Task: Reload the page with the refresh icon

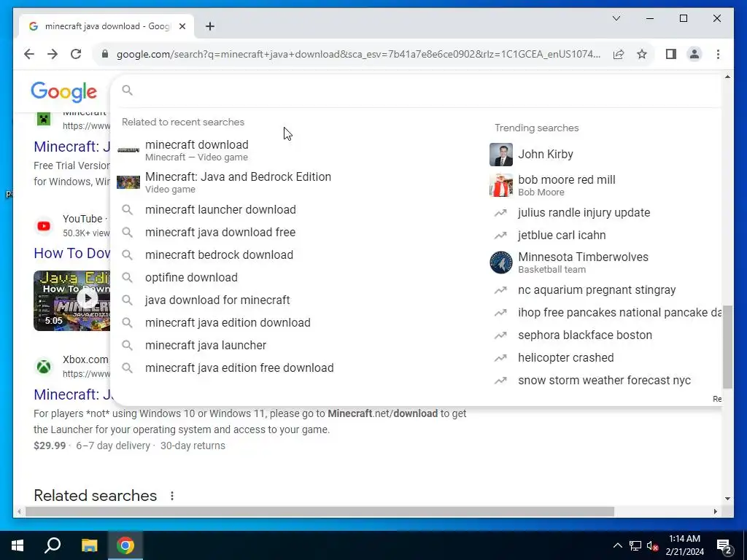Action: (x=76, y=54)
